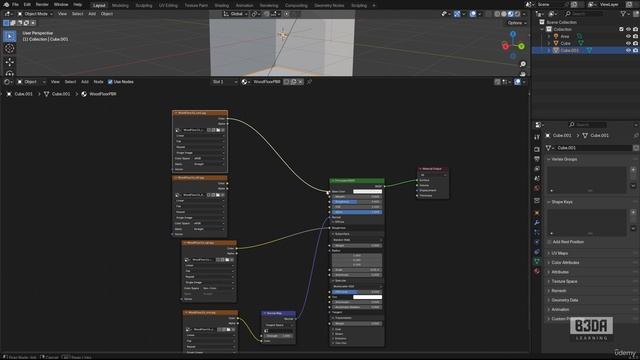Viewport: 640px width, 360px height.
Task: Click the Blender logo menu icon
Action: tap(6, 4)
